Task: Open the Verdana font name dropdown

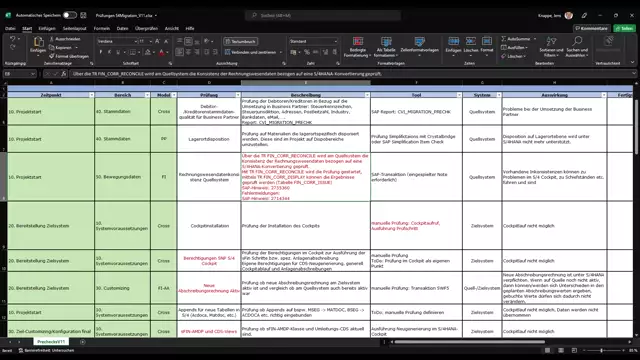Action: tap(136, 41)
